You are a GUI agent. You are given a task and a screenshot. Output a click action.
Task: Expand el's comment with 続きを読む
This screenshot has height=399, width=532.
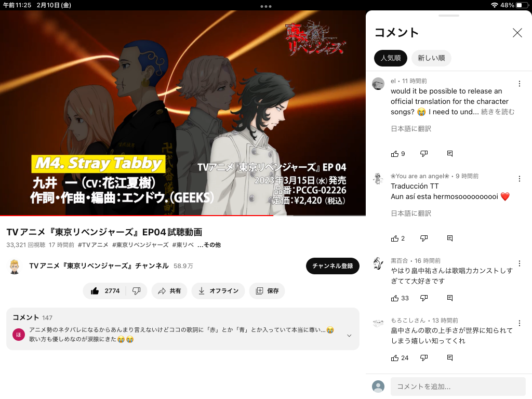tap(498, 112)
